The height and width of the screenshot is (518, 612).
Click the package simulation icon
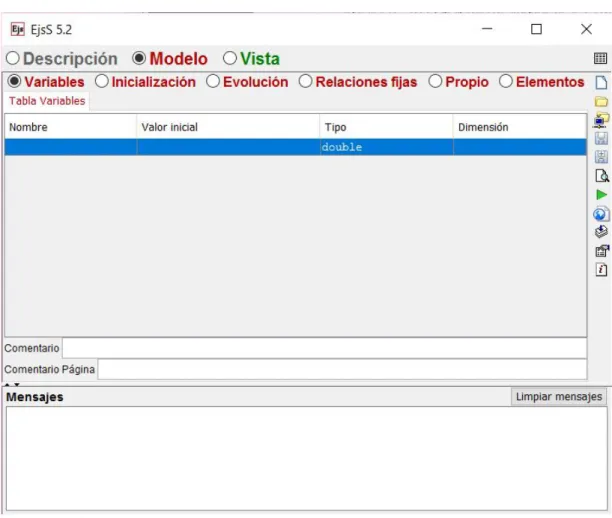601,232
